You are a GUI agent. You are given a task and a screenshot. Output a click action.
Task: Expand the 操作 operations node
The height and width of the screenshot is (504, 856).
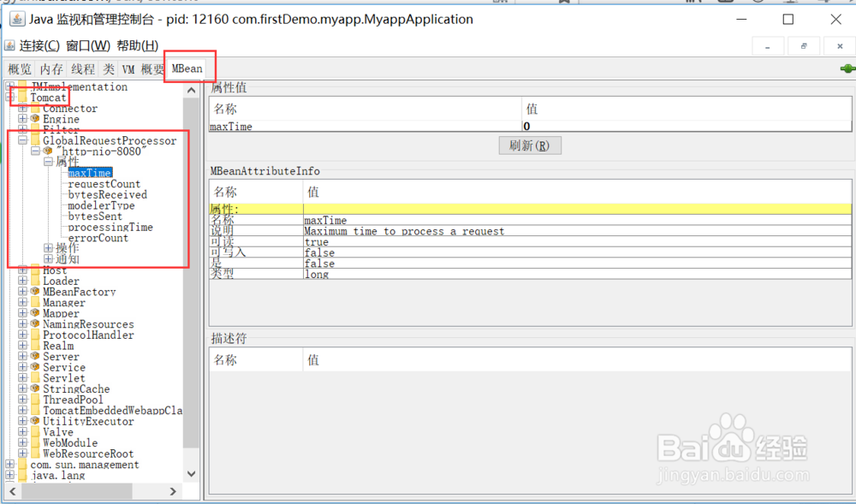(x=48, y=248)
